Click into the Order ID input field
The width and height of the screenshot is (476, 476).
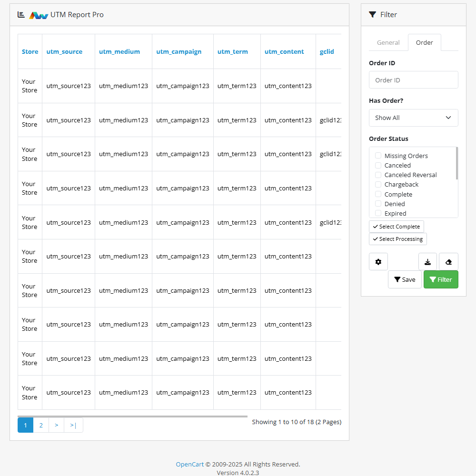tap(413, 80)
